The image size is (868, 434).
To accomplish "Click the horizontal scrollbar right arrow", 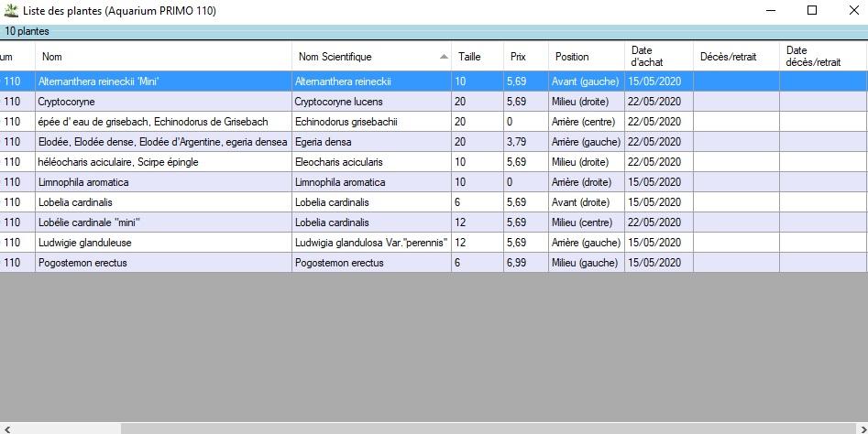I will [863, 429].
